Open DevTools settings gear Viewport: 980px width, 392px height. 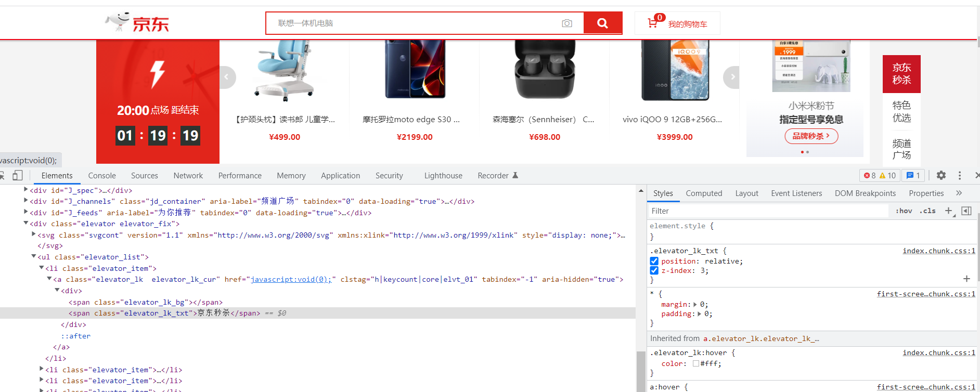tap(941, 175)
